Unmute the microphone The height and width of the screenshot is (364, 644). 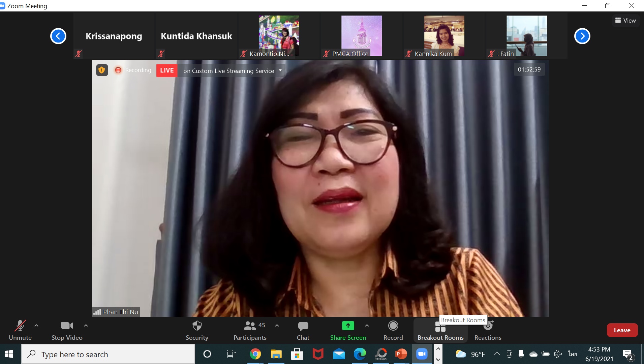pos(20,330)
